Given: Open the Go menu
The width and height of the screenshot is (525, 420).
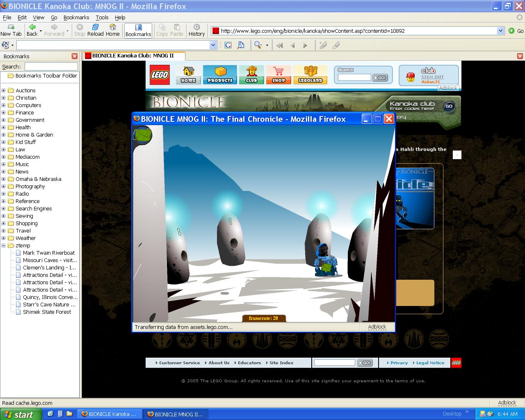Looking at the screenshot, I should pyautogui.click(x=54, y=17).
